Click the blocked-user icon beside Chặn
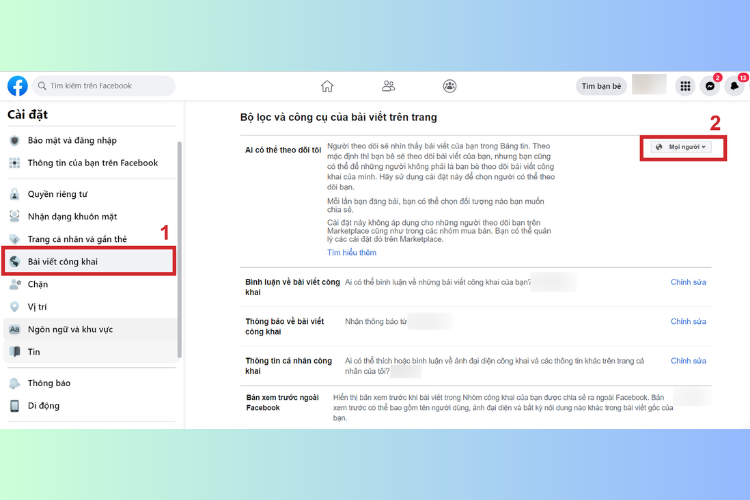The image size is (750, 500). point(15,284)
